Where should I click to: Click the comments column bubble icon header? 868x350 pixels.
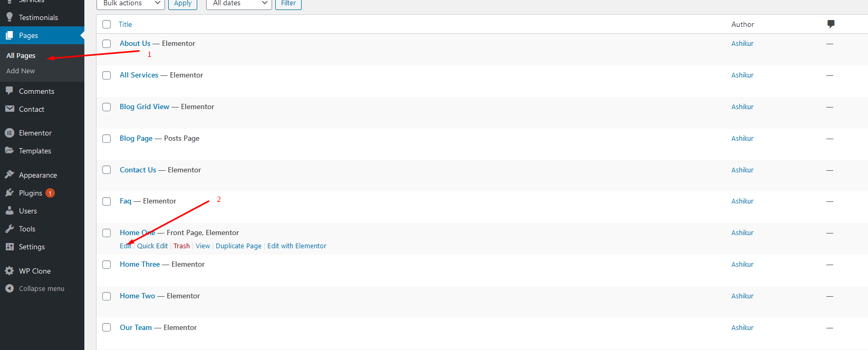point(831,24)
